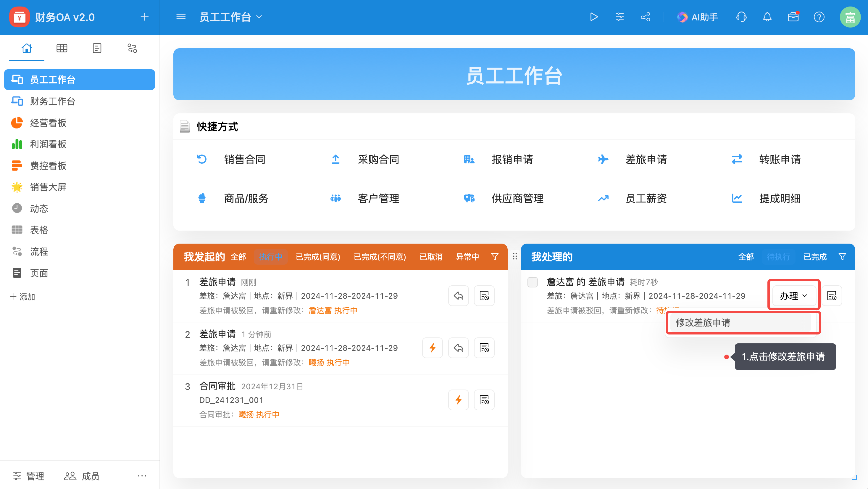Open 经营看板 in sidebar
The image size is (868, 489).
80,123
